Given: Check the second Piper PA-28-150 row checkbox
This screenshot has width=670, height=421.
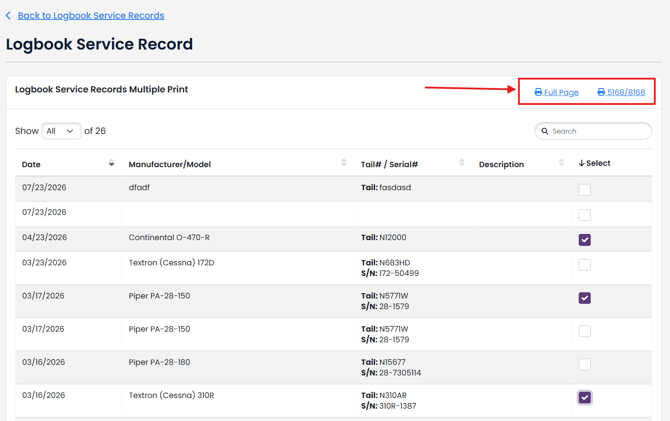Looking at the screenshot, I should pos(585,331).
